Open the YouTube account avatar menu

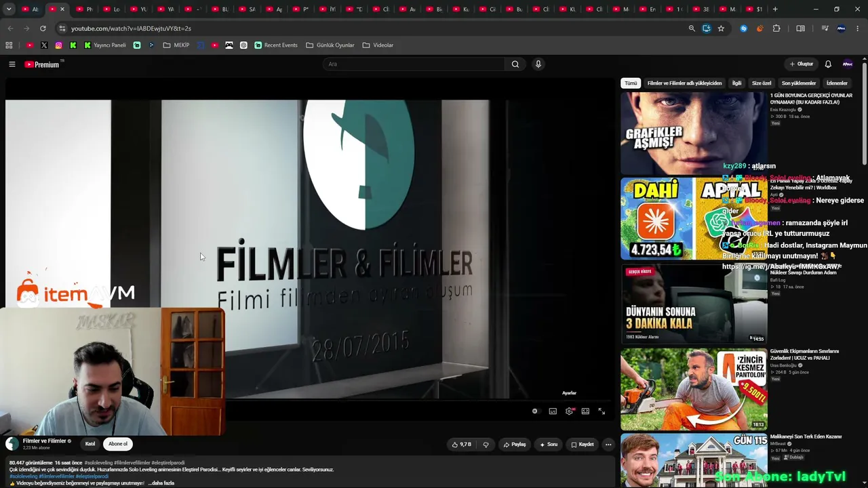pyautogui.click(x=848, y=64)
